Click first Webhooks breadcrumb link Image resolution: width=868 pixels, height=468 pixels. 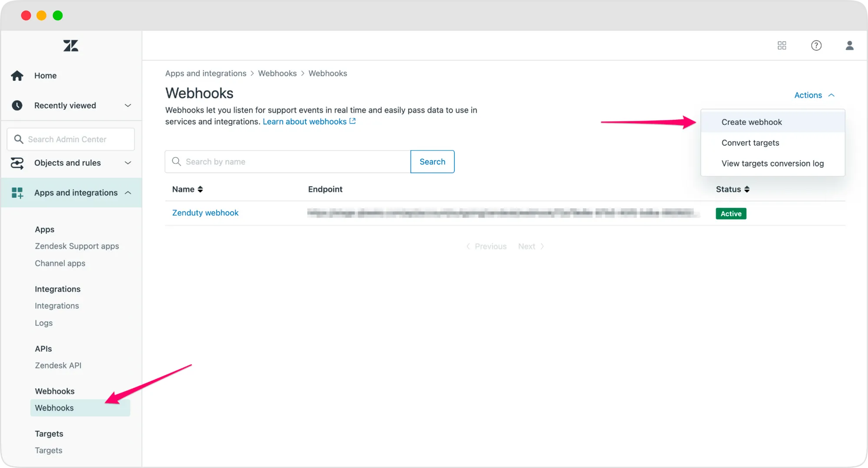tap(277, 73)
